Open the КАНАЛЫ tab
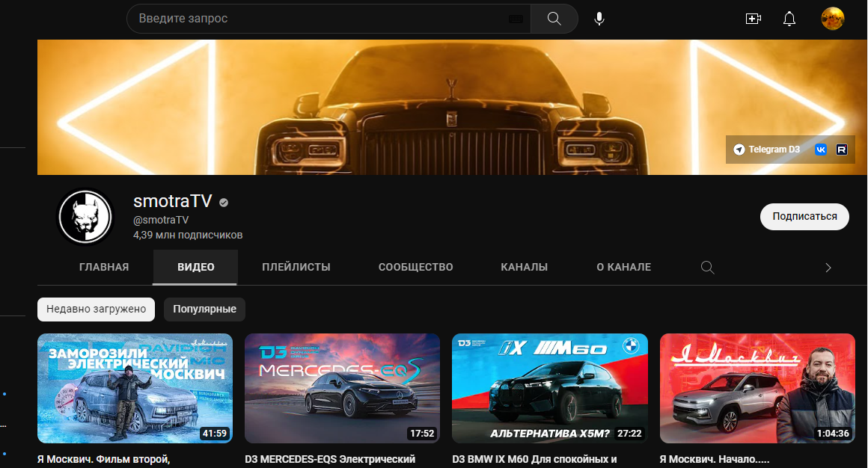Image resolution: width=868 pixels, height=468 pixels. point(525,267)
